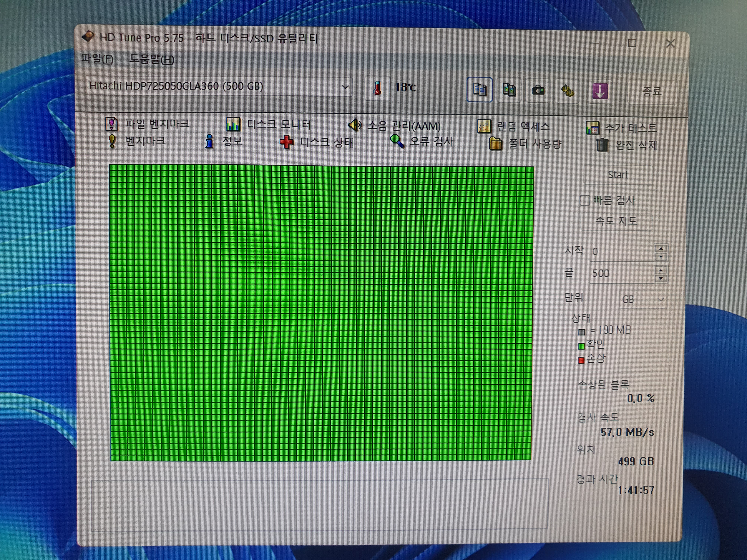Close the HD Tune Pro window
This screenshot has height=560, width=747.
[x=670, y=43]
